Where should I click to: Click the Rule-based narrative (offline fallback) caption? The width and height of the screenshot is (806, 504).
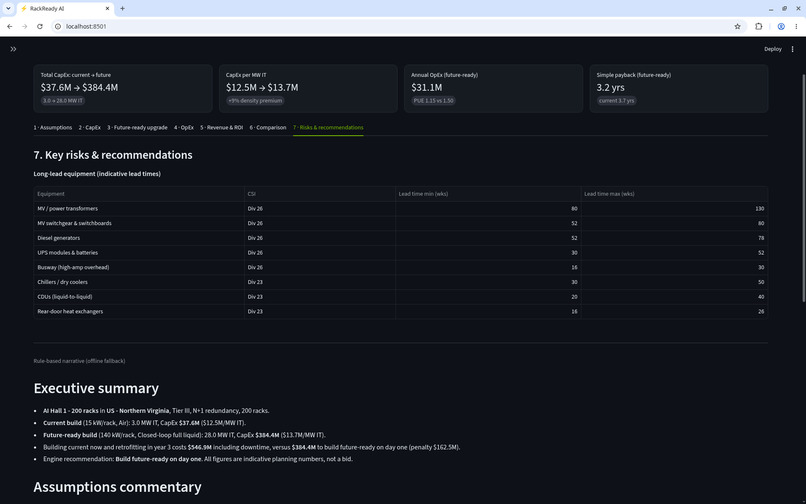[79, 361]
